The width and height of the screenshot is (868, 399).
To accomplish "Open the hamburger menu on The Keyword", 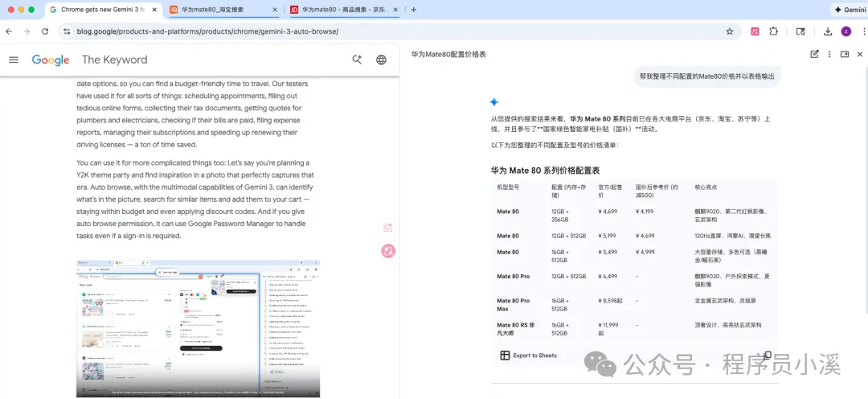I will click(14, 60).
